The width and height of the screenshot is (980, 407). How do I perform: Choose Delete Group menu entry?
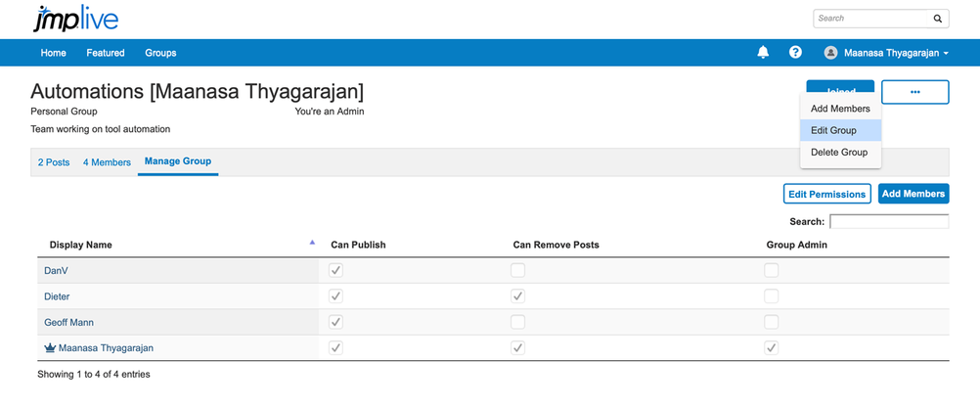click(838, 153)
